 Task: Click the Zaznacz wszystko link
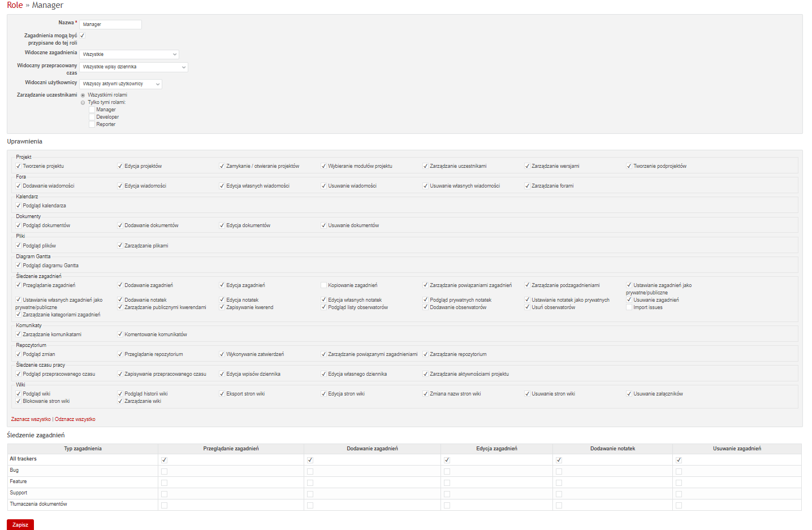coord(31,419)
